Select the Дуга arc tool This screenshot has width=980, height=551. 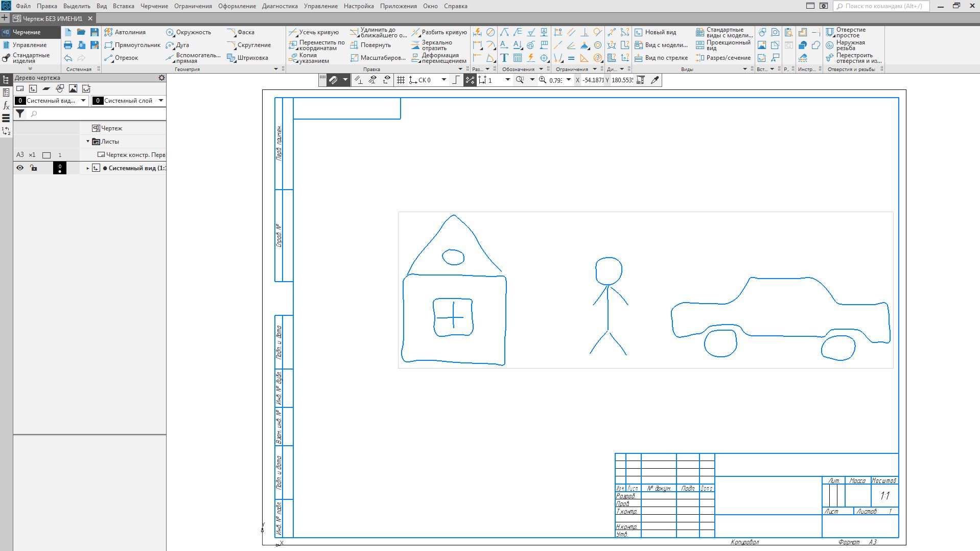pyautogui.click(x=177, y=45)
